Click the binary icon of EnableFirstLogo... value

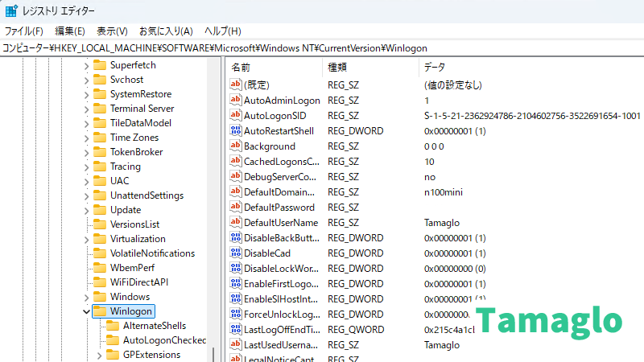tap(235, 283)
